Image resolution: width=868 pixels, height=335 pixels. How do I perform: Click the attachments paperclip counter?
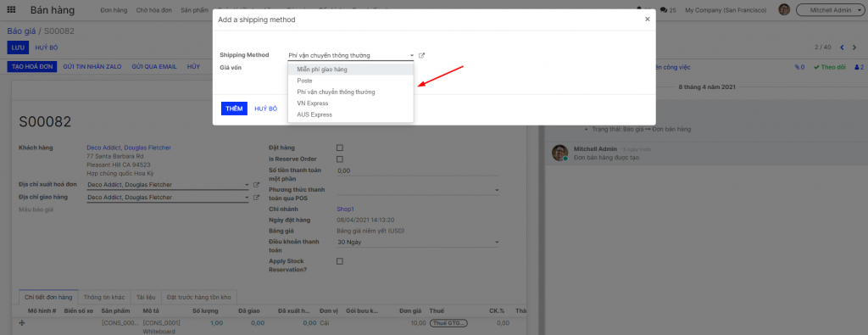point(799,67)
